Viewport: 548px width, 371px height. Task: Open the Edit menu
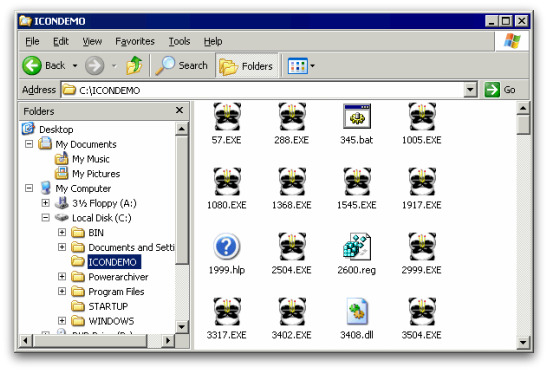[60, 42]
